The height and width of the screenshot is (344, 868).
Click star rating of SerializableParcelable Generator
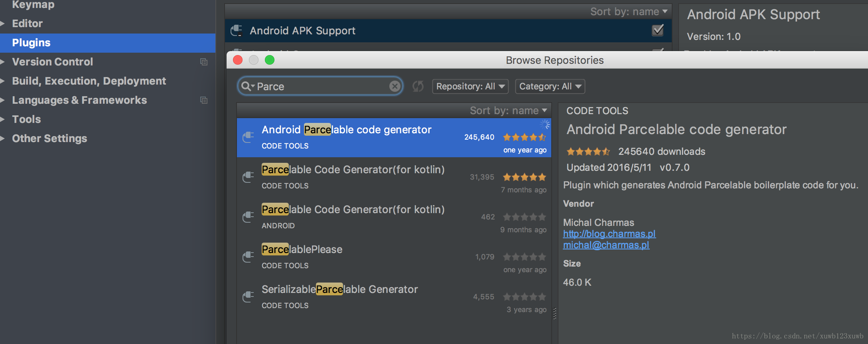coord(524,297)
